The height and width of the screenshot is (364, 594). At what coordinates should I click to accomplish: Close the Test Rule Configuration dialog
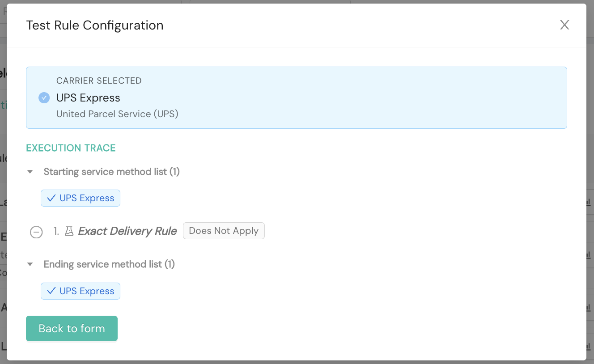tap(564, 25)
